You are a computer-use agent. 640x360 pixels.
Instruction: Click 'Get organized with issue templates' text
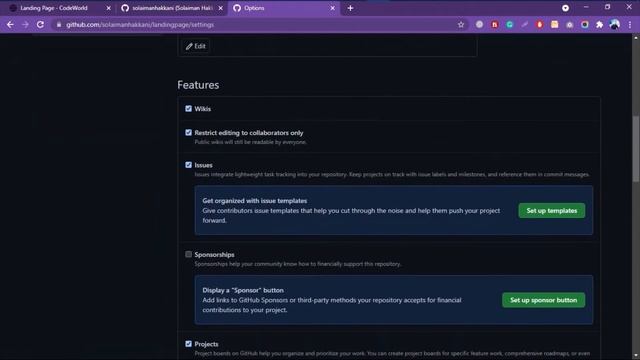tap(255, 201)
